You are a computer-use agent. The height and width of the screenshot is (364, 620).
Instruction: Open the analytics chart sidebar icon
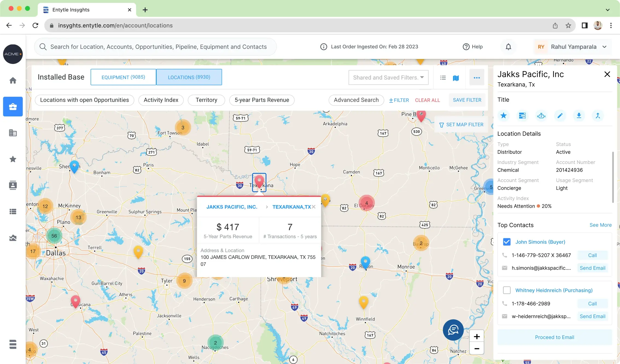pyautogui.click(x=13, y=238)
